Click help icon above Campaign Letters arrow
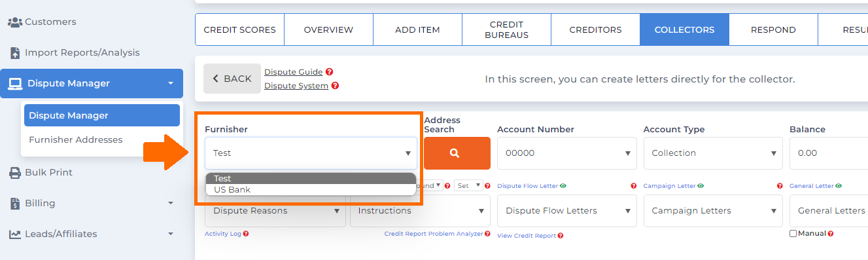 tap(779, 186)
